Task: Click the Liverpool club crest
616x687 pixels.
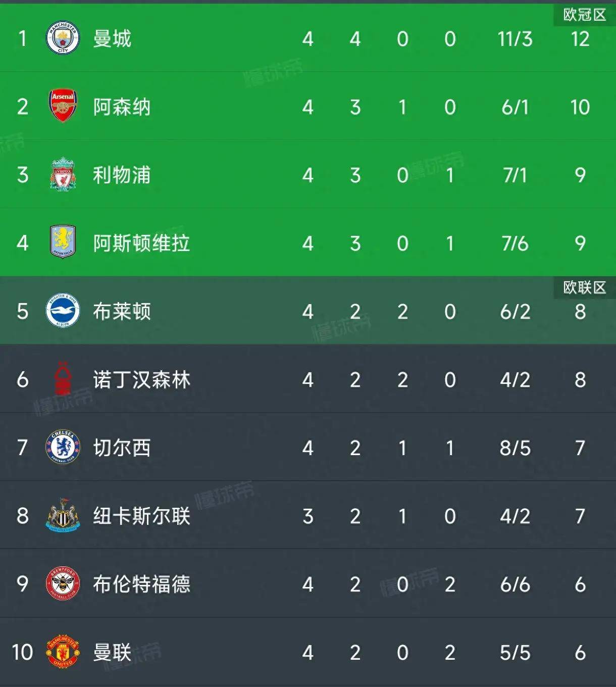Action: [x=63, y=174]
